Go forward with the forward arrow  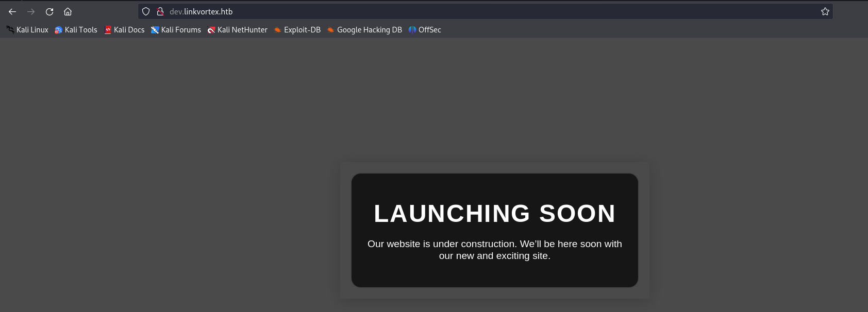click(x=31, y=11)
